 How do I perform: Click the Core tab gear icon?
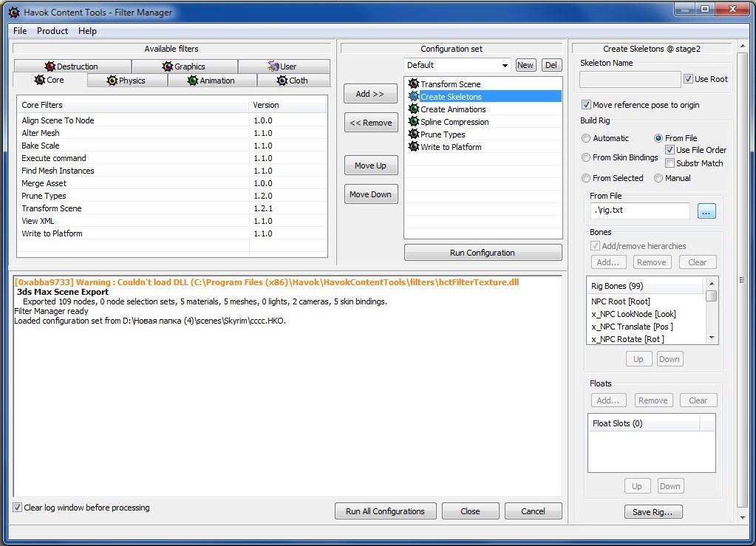pyautogui.click(x=39, y=80)
